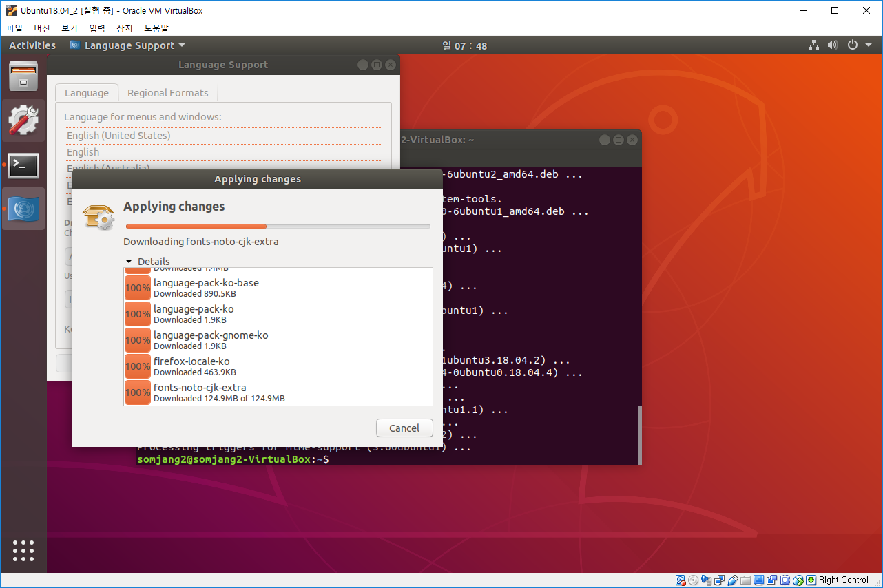This screenshot has width=883, height=588.
Task: Click the power icon in top bar
Action: (853, 45)
